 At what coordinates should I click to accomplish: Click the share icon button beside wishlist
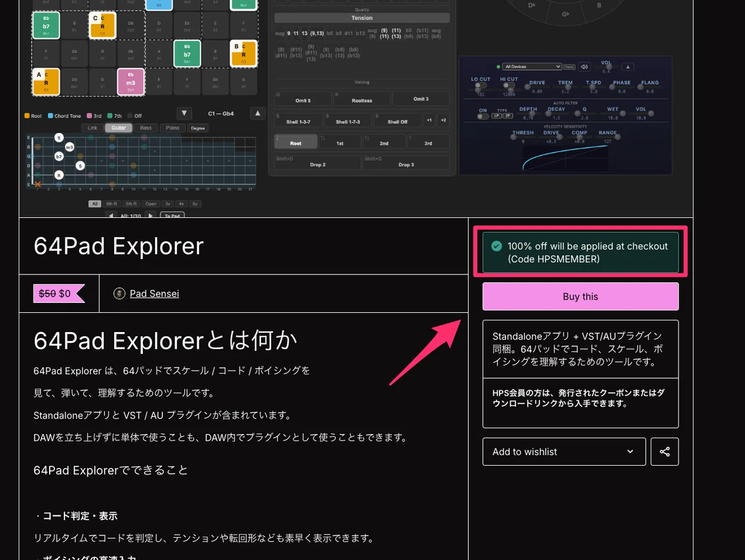click(x=664, y=451)
